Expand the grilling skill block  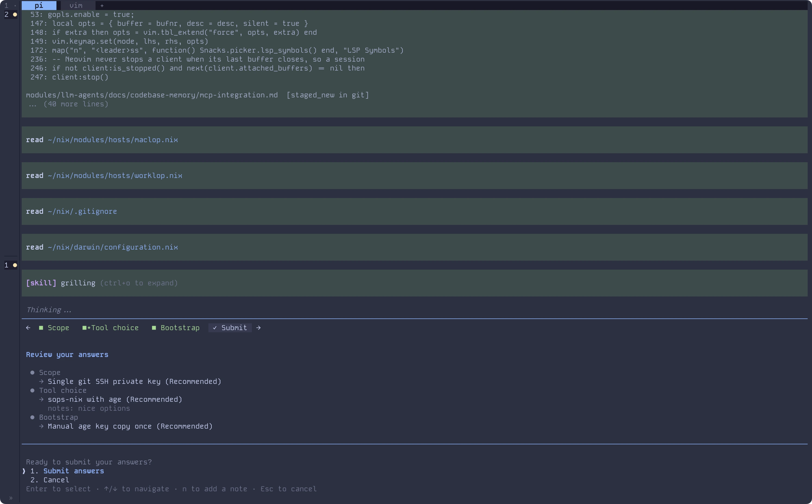[x=414, y=283]
